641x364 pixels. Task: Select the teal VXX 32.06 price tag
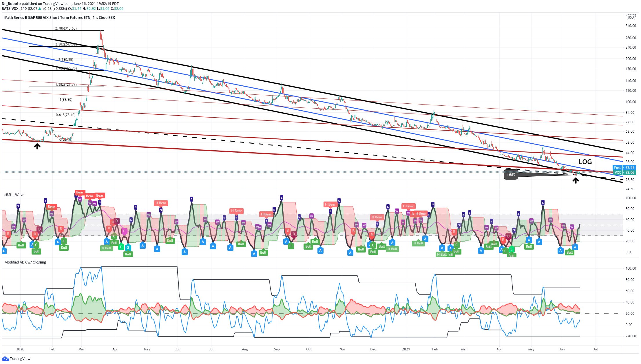(624, 173)
